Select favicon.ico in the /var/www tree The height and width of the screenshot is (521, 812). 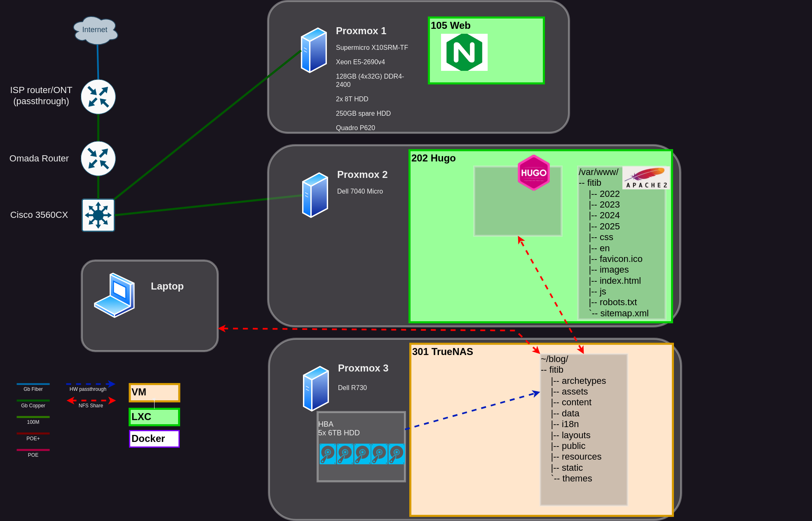621,259
